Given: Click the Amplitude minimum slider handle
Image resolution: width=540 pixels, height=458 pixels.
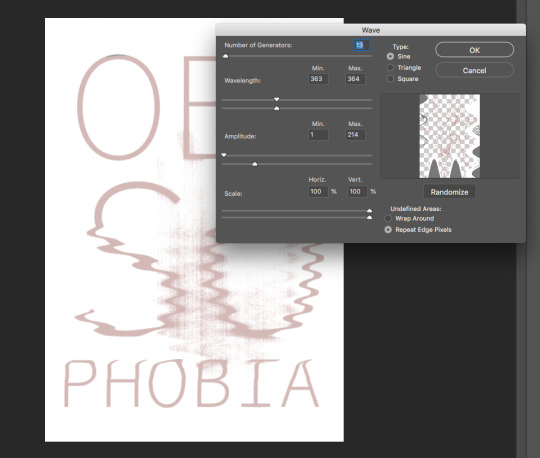Looking at the screenshot, I should pos(224,155).
